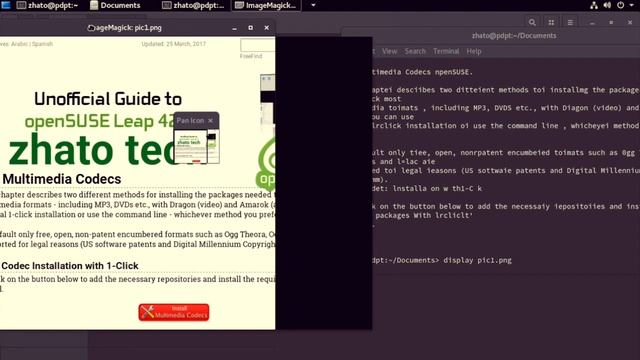
Task: Click the Pan Icon popup title
Action: click(x=190, y=120)
